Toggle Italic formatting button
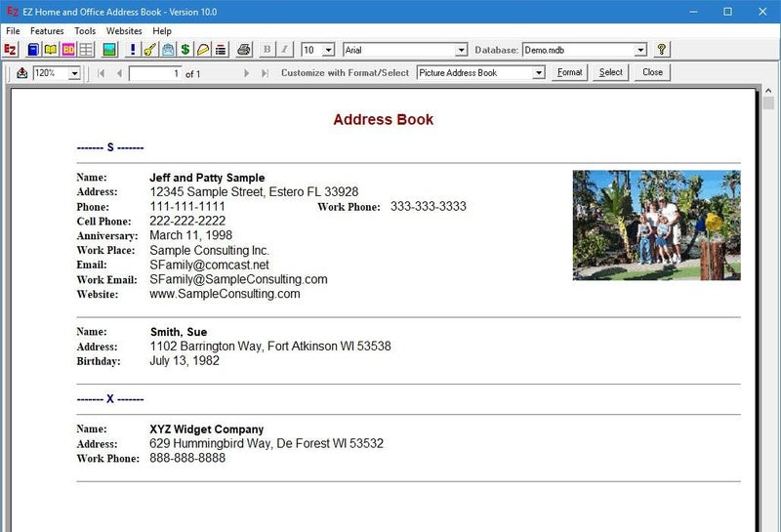The image size is (781, 532). pos(284,50)
